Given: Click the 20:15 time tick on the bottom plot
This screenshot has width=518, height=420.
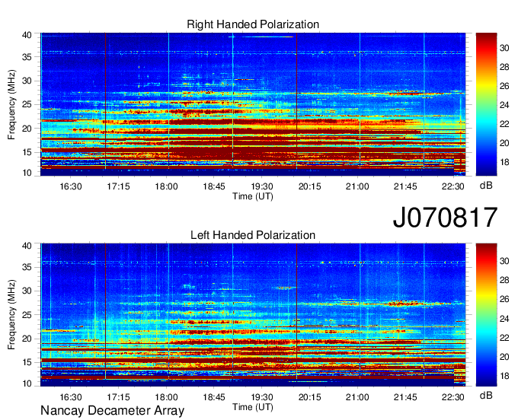Looking at the screenshot, I should click(309, 397).
